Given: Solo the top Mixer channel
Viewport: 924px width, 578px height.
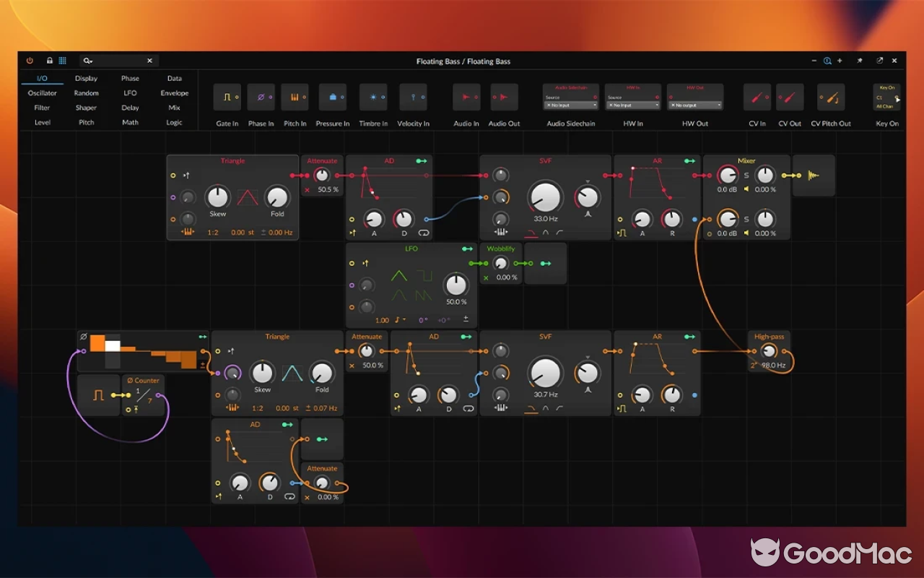Looking at the screenshot, I should [x=746, y=176].
